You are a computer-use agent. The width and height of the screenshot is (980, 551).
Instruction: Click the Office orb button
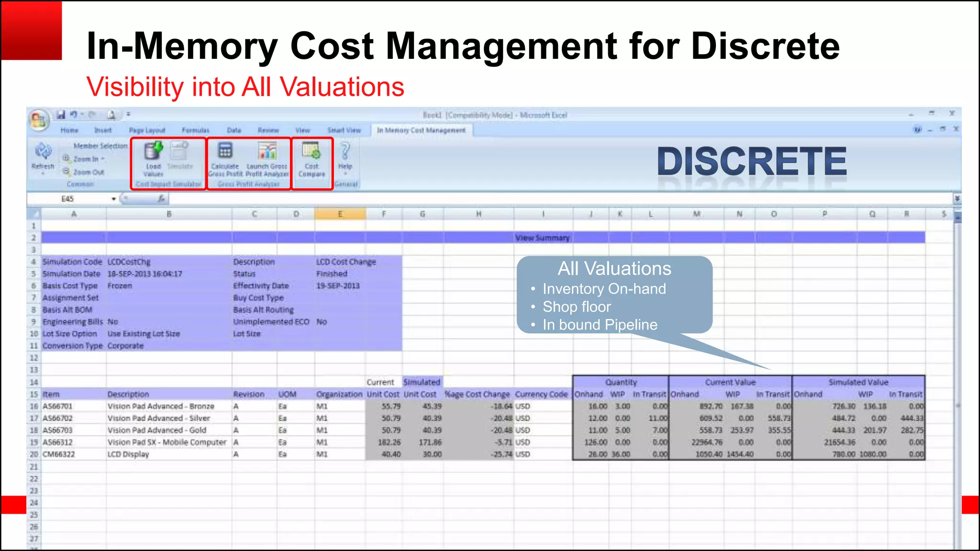(x=39, y=120)
